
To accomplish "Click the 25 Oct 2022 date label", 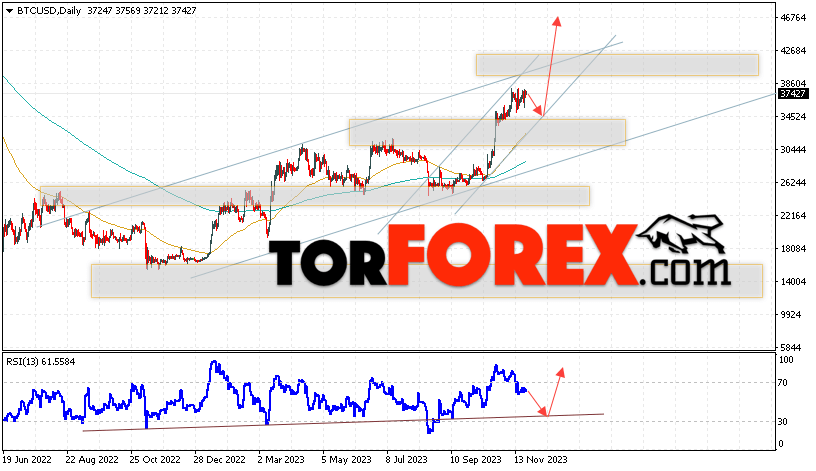I will click(155, 460).
